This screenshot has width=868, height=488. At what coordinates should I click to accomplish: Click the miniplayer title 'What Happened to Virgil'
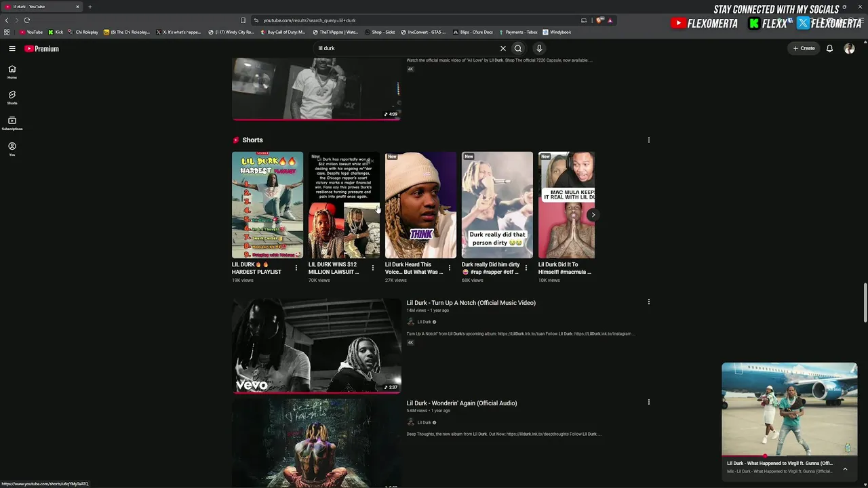tap(780, 464)
